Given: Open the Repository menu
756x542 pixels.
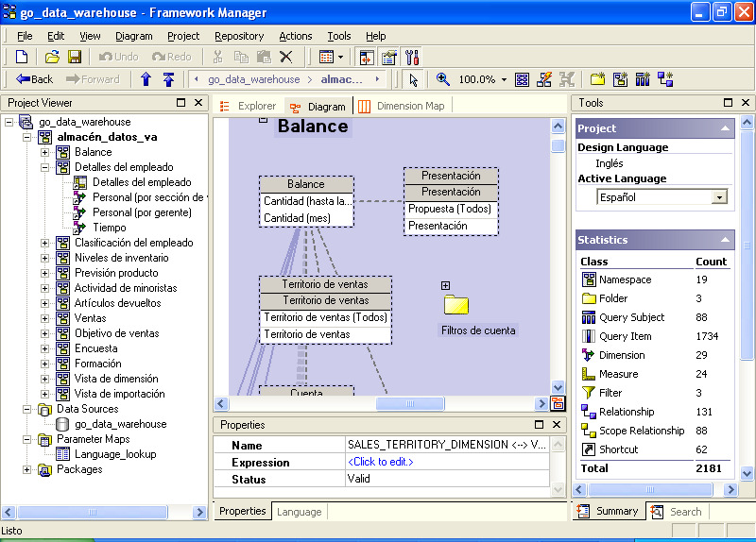Looking at the screenshot, I should 239,36.
